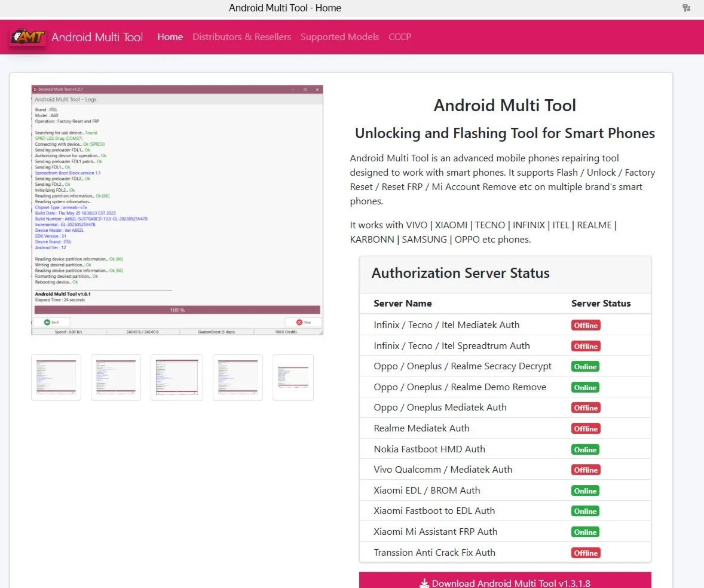Click Offline badge for Infinix Tecno Itel Mediatek Auth
Viewport: 704px width, 588px height.
[586, 326]
